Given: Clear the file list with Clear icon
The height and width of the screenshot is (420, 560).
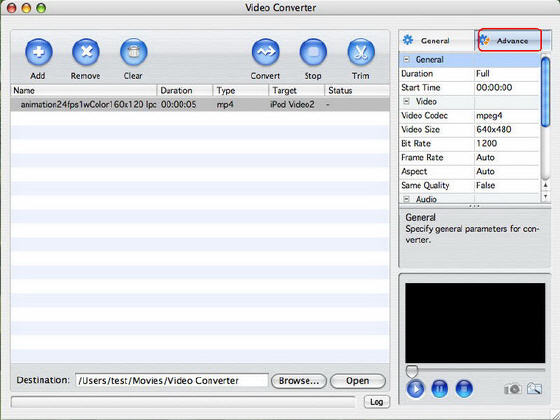Looking at the screenshot, I should [x=134, y=52].
